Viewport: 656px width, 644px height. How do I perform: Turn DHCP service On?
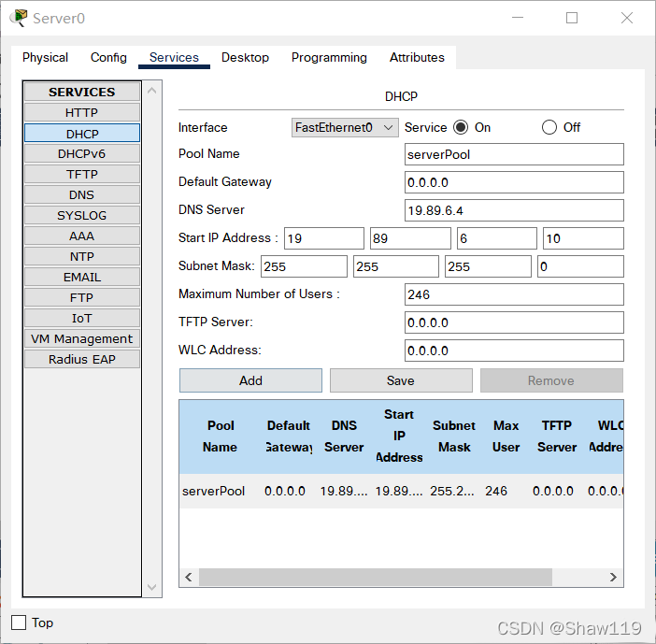[461, 127]
